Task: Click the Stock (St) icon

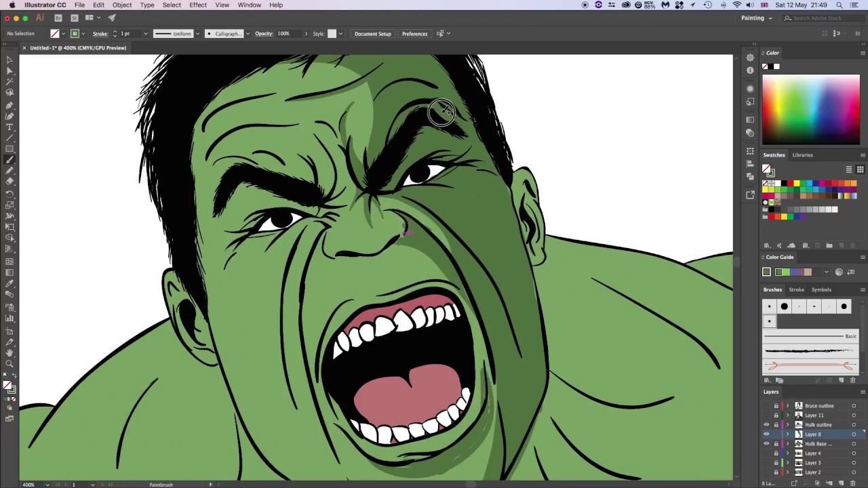Action: 74,18
